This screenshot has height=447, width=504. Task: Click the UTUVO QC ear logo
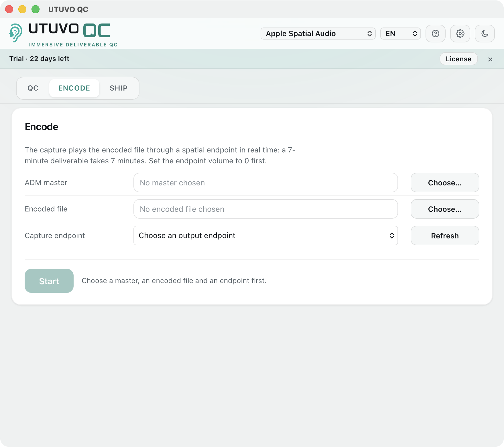point(15,33)
